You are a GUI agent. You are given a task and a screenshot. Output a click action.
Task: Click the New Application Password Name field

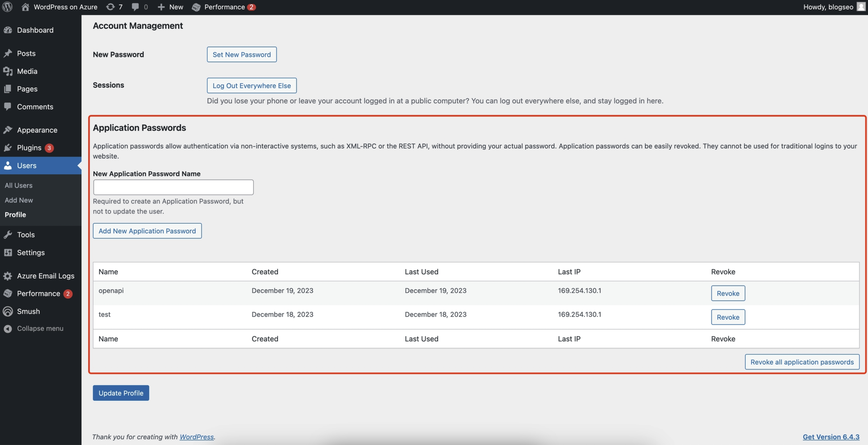click(173, 187)
